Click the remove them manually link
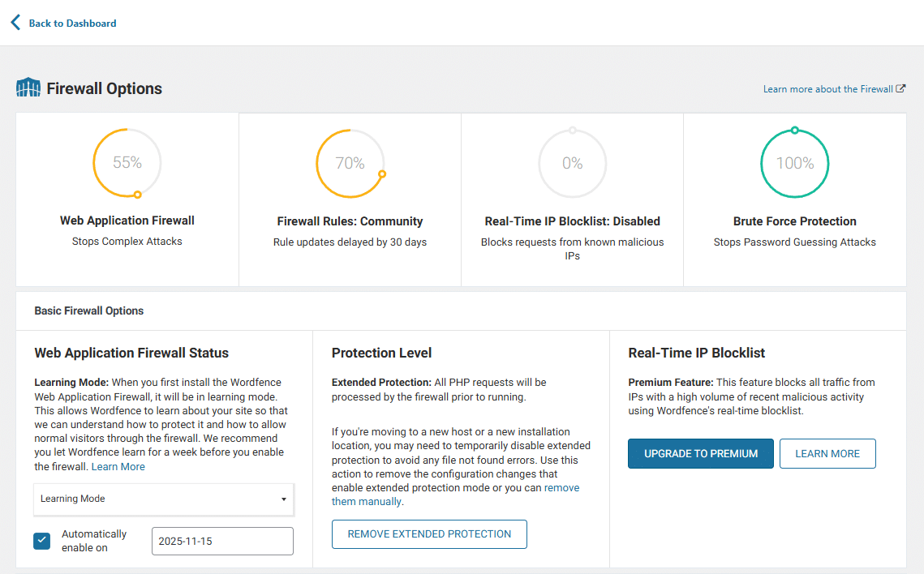 [367, 502]
